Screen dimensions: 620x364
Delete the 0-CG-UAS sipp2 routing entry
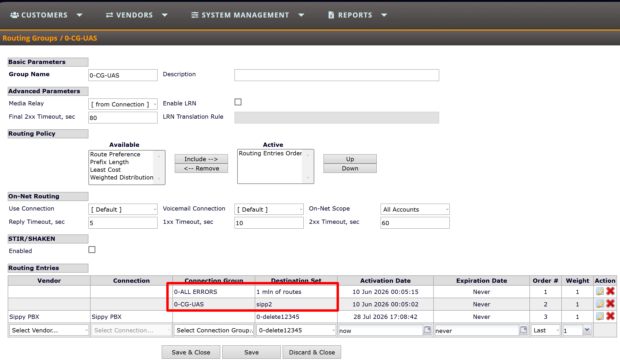[x=610, y=304]
